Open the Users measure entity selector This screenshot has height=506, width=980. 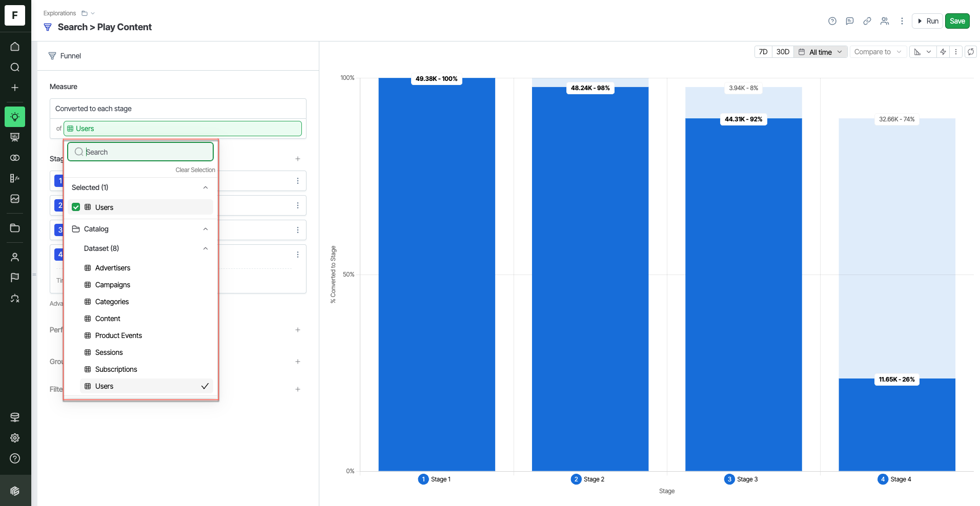[x=182, y=129]
